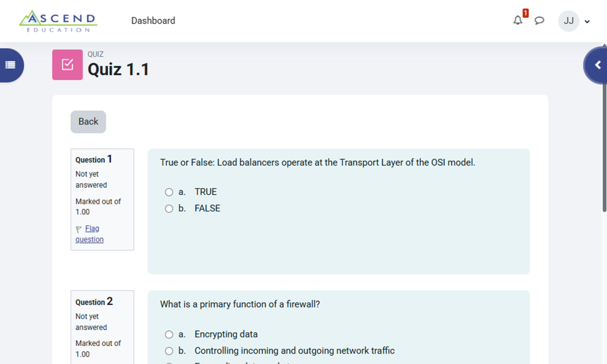Click the Back button
The width and height of the screenshot is (607, 364).
point(88,122)
